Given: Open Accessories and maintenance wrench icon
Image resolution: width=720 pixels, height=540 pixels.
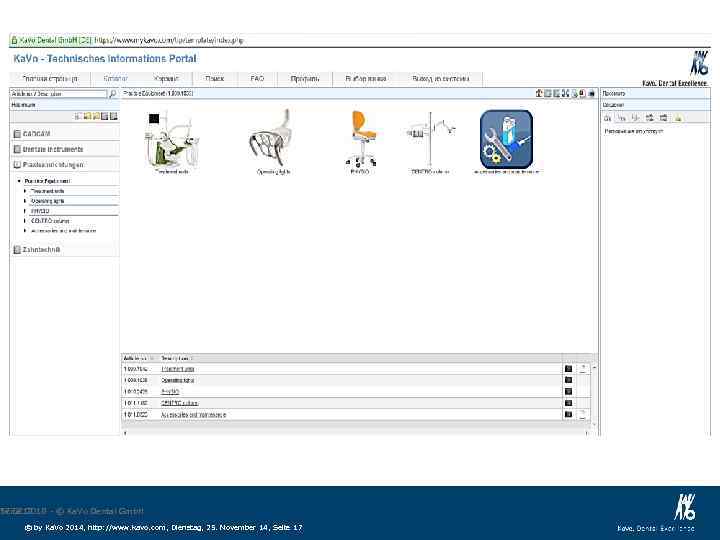Looking at the screenshot, I should (506, 139).
